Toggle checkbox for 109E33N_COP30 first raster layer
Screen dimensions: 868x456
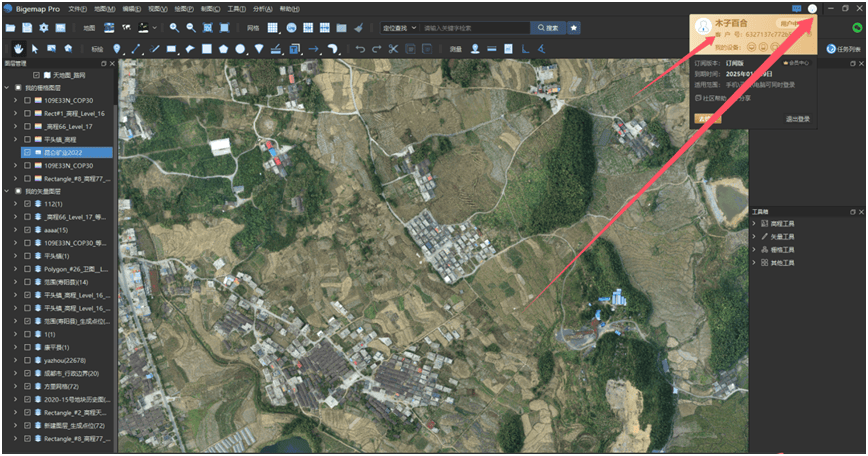click(27, 101)
